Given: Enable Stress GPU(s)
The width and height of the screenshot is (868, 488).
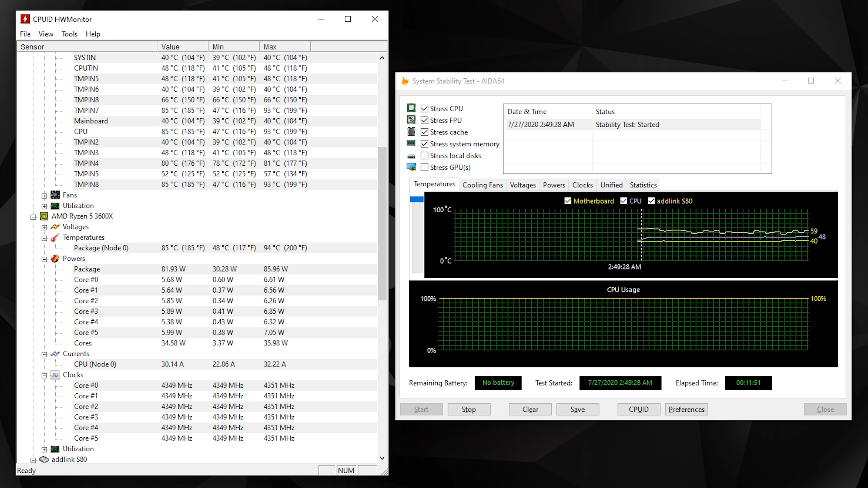Looking at the screenshot, I should [x=425, y=167].
